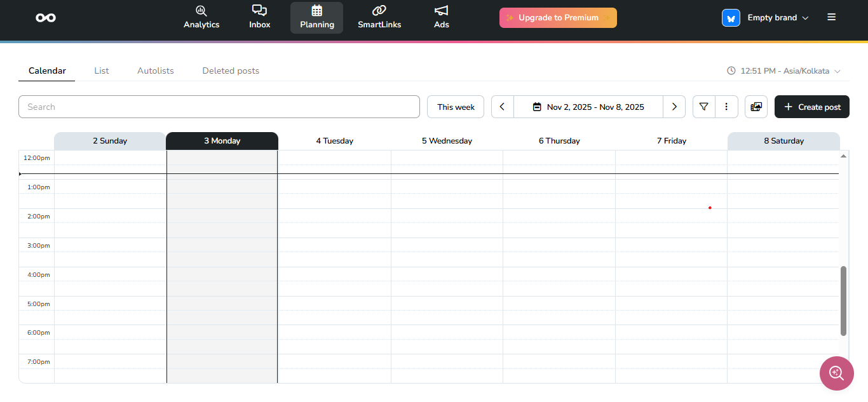Open the Ads megaphone icon

click(441, 11)
